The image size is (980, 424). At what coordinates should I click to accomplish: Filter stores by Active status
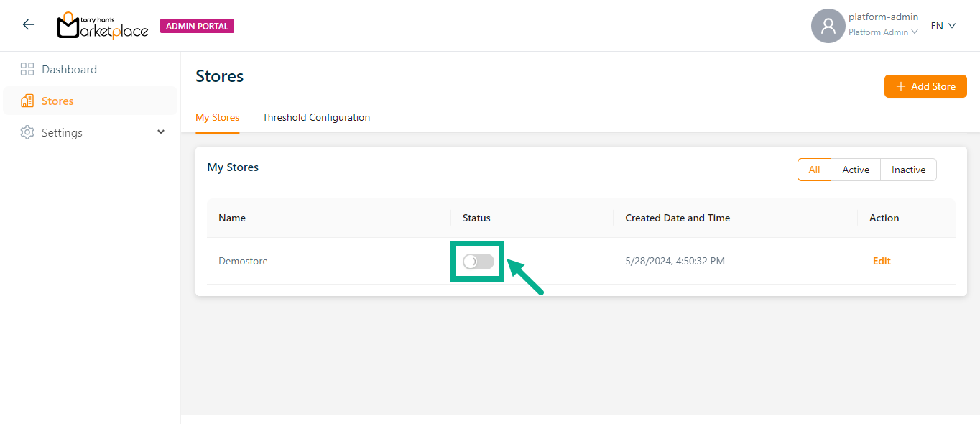coord(856,170)
